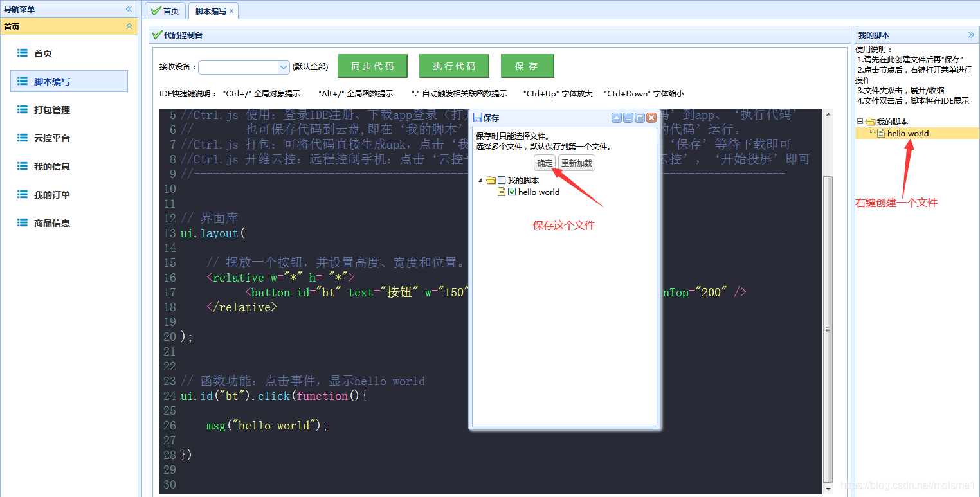Click code line 26 msg hello world

(x=267, y=426)
